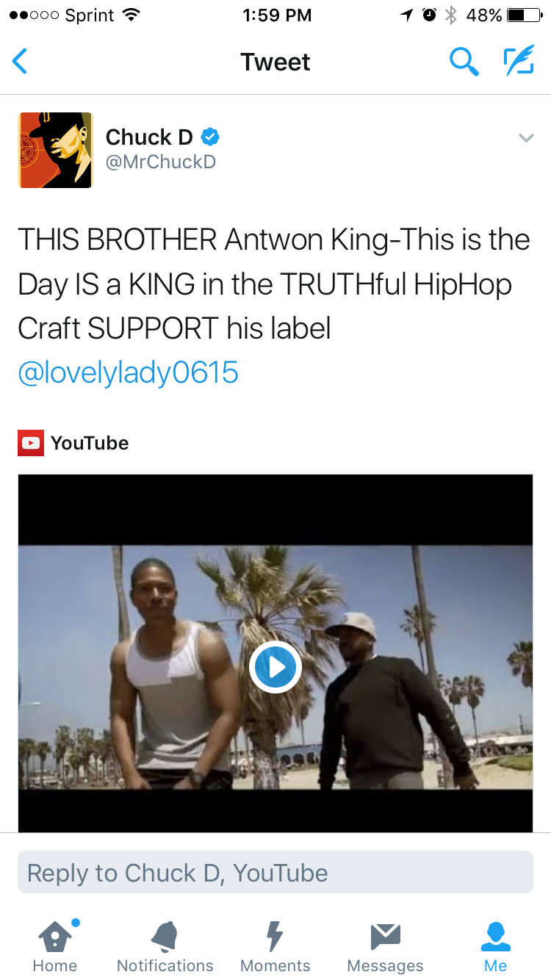551x980 pixels.
Task: Go to the Moments tab
Action: tap(275, 947)
